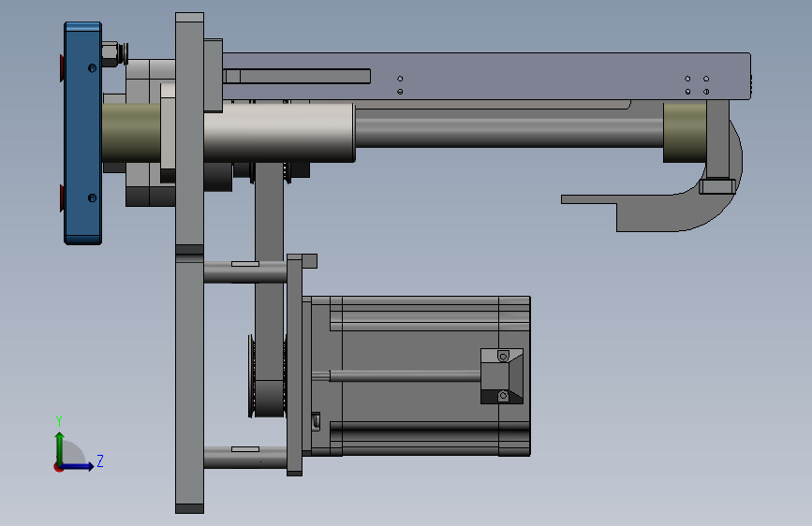Select the upper bolt hole on the blue plate
Image resolution: width=812 pixels, height=526 pixels.
click(92, 67)
